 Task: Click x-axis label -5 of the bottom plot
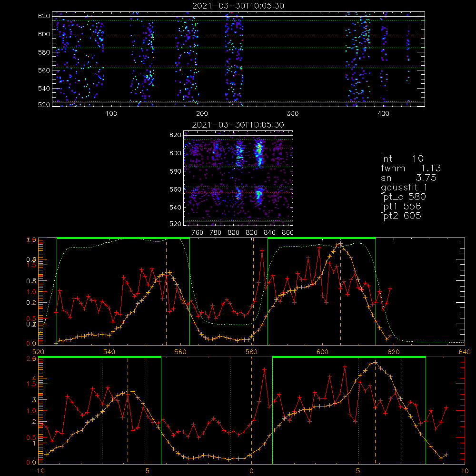(x=145, y=471)
